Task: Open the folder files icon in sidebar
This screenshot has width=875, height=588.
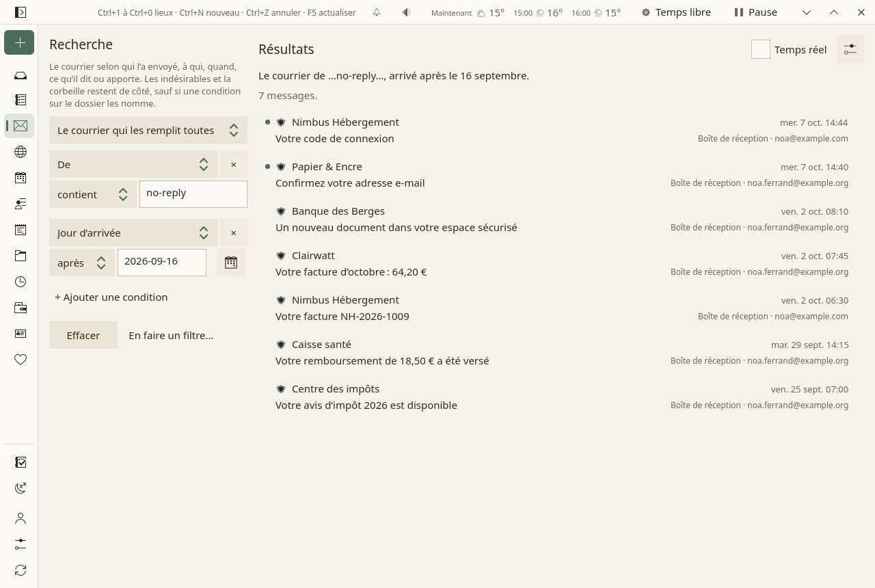Action: 21,256
